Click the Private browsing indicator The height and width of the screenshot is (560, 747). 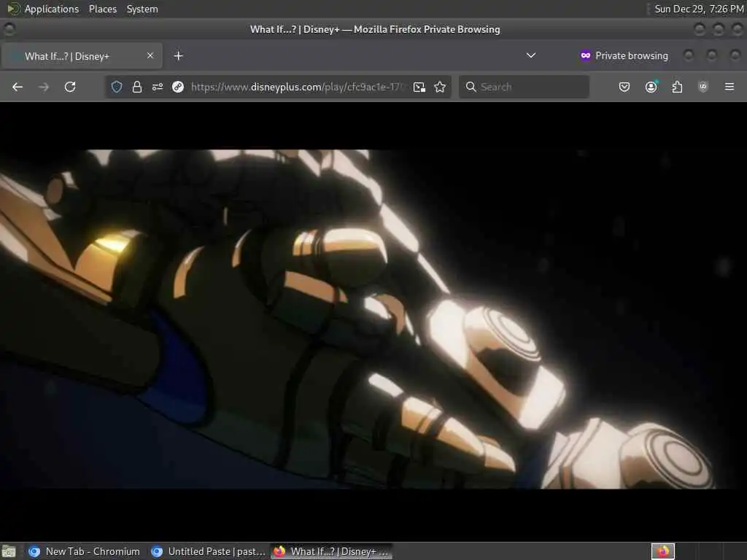pyautogui.click(x=624, y=55)
